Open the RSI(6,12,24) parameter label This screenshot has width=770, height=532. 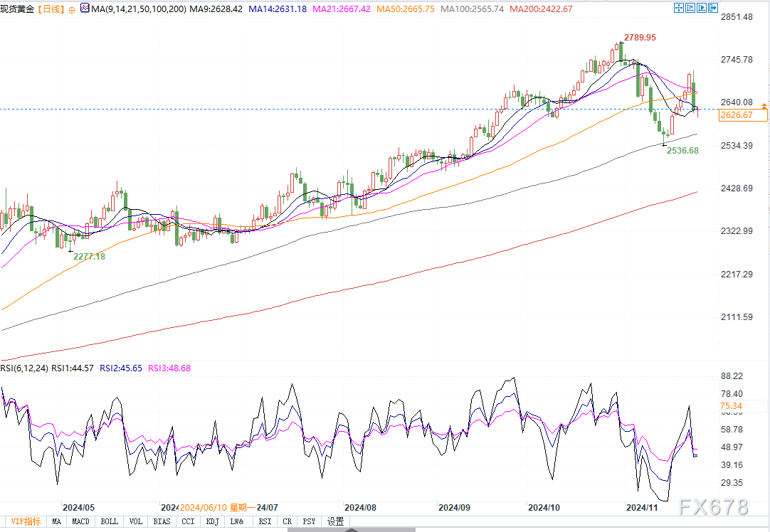(23, 368)
